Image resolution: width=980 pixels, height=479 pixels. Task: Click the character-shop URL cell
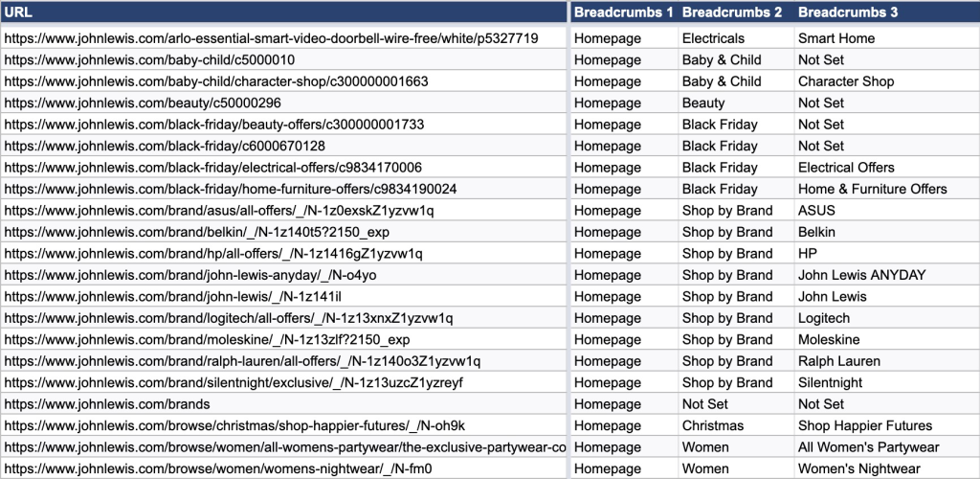[x=216, y=81]
